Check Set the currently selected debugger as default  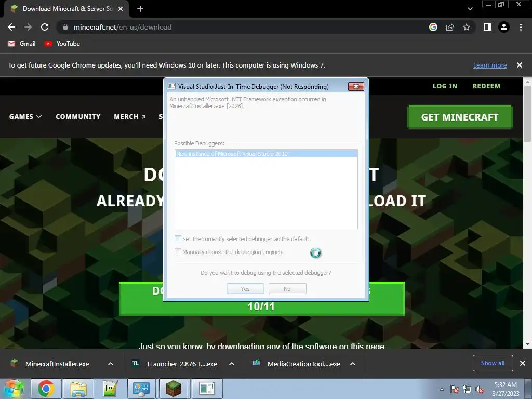pyautogui.click(x=178, y=239)
